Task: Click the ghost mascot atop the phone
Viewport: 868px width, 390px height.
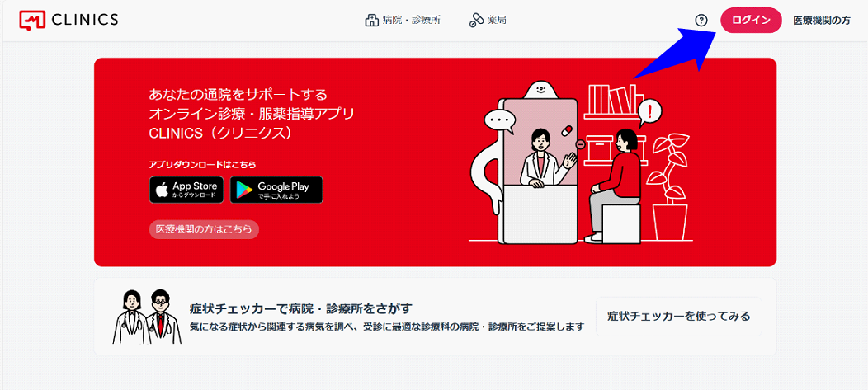Action: [x=538, y=91]
